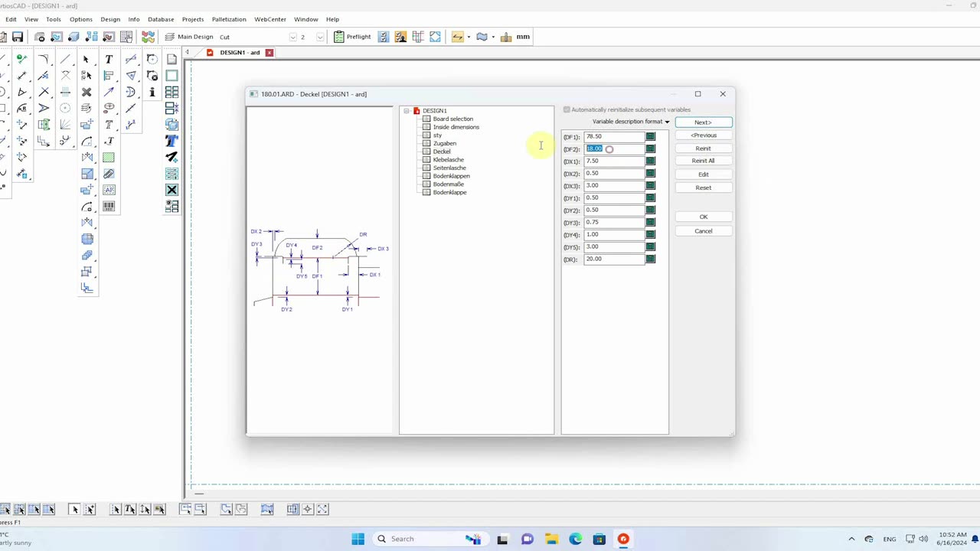This screenshot has width=980, height=551.
Task: Open the Database menu
Action: 161,19
